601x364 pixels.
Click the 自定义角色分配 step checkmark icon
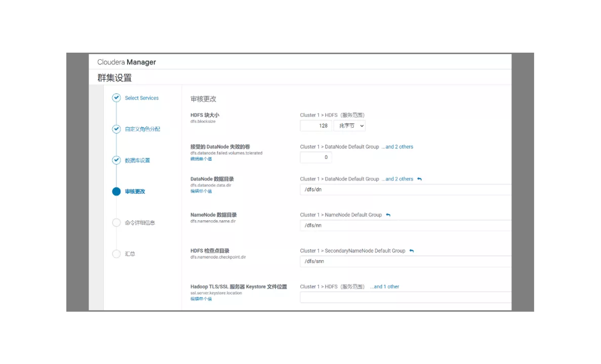[116, 129]
